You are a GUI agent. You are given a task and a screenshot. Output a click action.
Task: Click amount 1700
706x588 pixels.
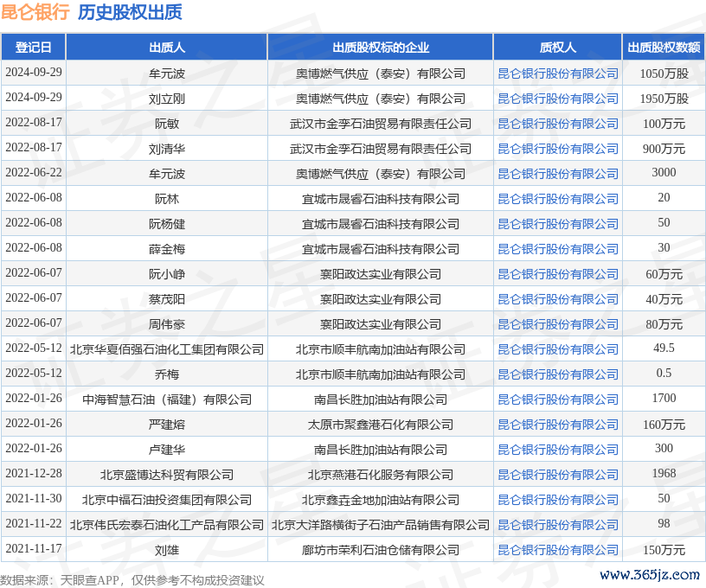pos(664,398)
